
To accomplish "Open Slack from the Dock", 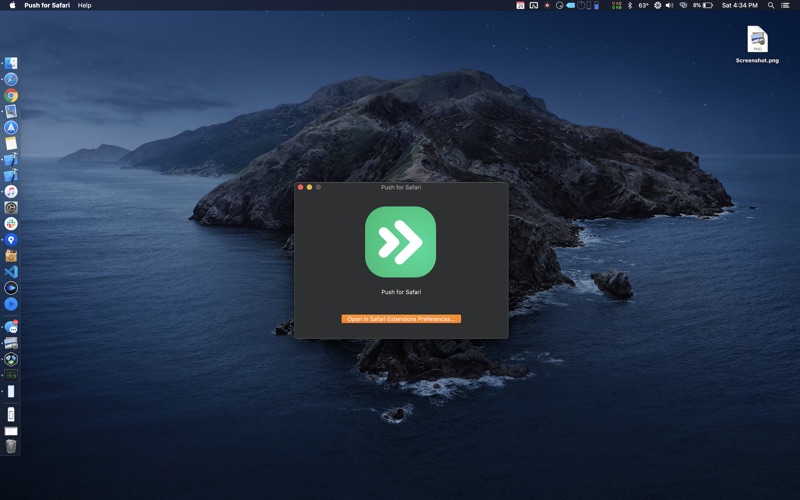I will point(11,223).
